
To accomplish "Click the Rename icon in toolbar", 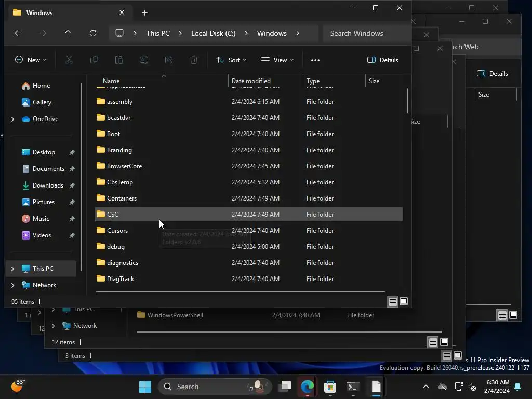I will [144, 60].
